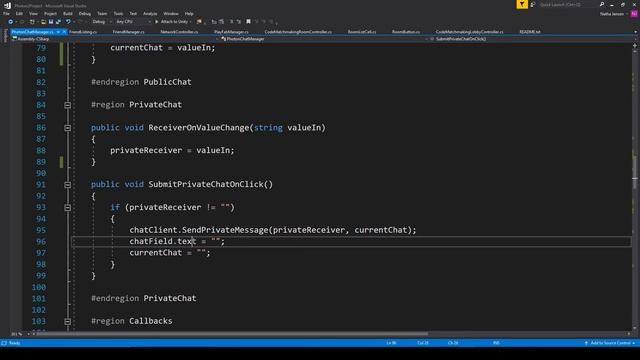Image resolution: width=640 pixels, height=360 pixels.
Task: Switch to the FriendListing.cs tab
Action: [83, 32]
